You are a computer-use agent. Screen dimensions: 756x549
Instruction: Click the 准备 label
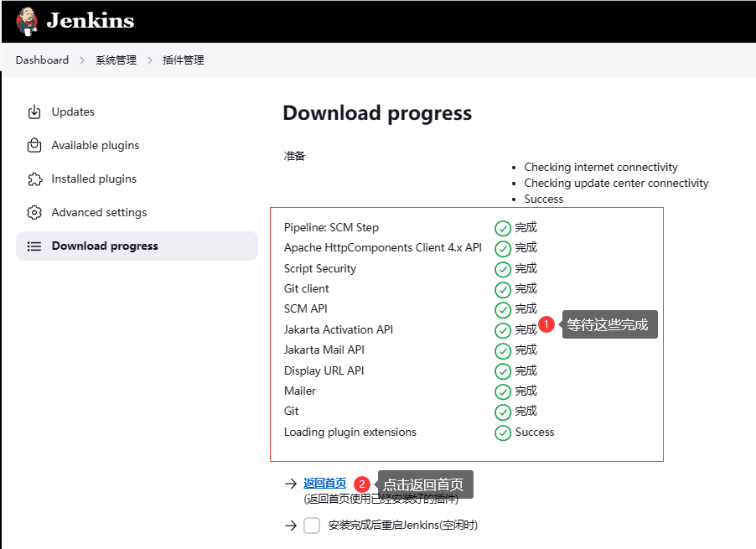(294, 156)
